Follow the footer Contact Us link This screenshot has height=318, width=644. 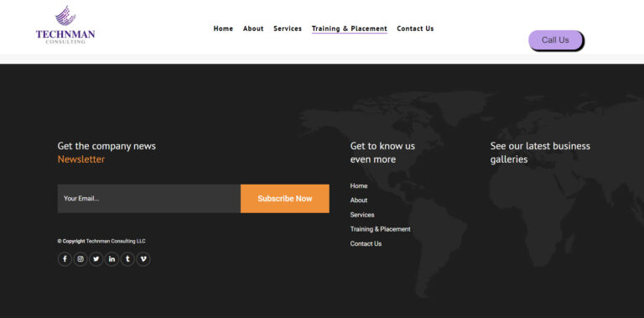tap(366, 243)
